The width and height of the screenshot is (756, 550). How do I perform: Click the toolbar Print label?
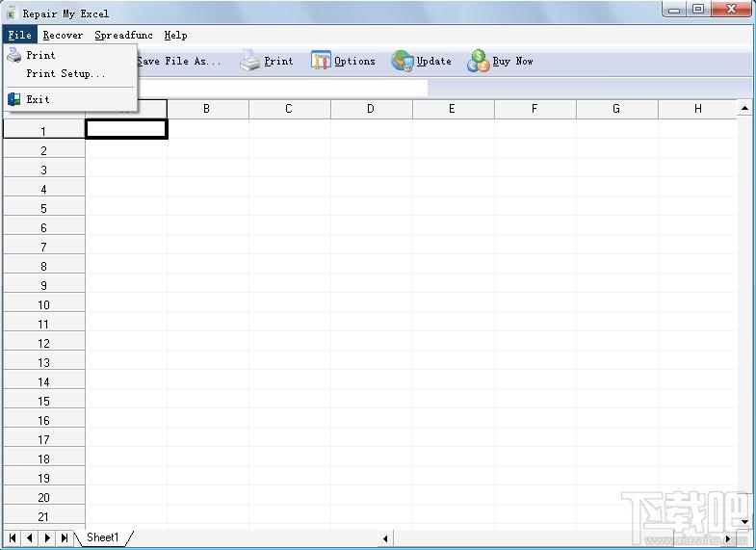click(x=278, y=62)
